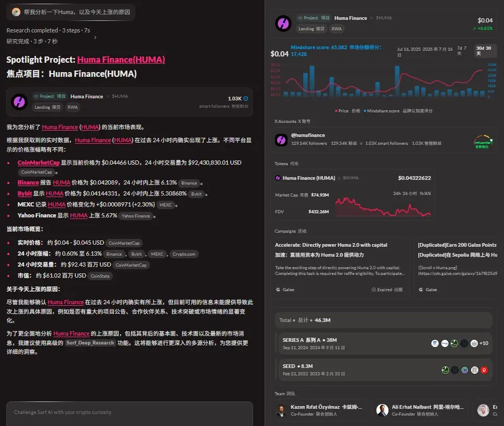Screen dimensions: 504x426
Task: Select the RWA tag in right panel header
Action: click(x=337, y=29)
